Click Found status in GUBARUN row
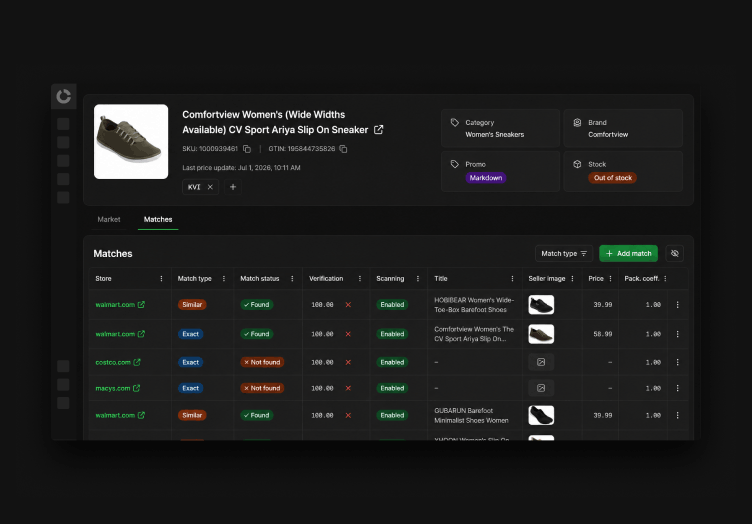The height and width of the screenshot is (524, 752). tap(257, 416)
